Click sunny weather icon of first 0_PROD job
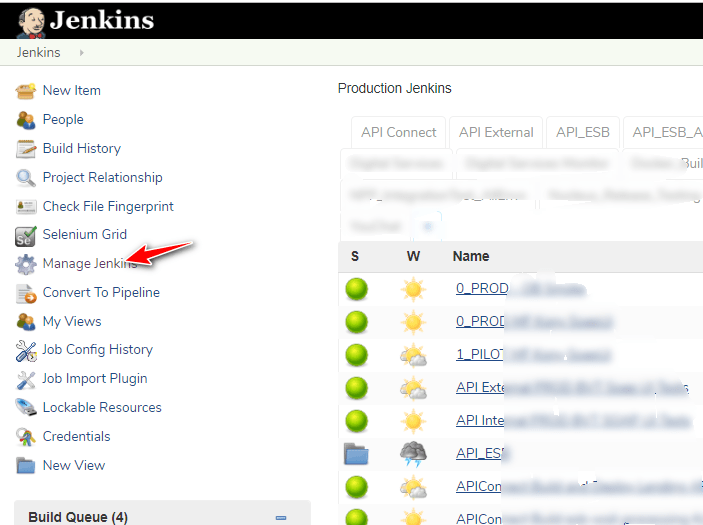Image resolution: width=703 pixels, height=525 pixels. pos(413,289)
